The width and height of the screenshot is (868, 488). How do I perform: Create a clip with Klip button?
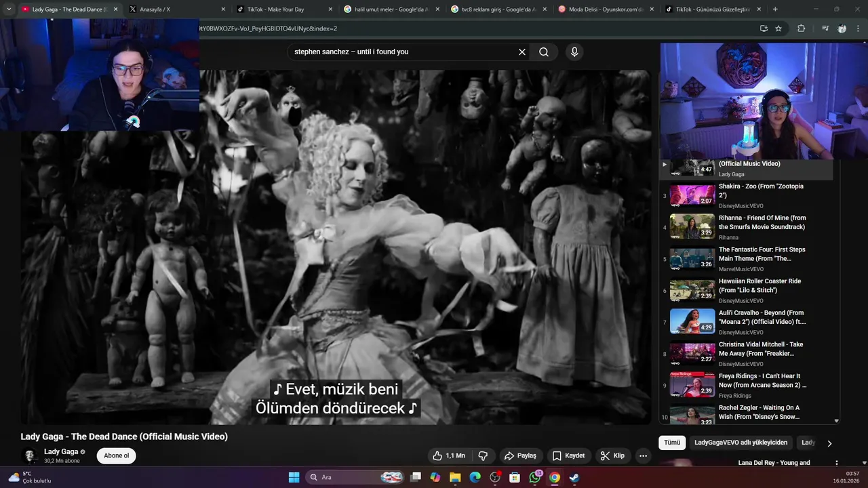tap(612, 455)
